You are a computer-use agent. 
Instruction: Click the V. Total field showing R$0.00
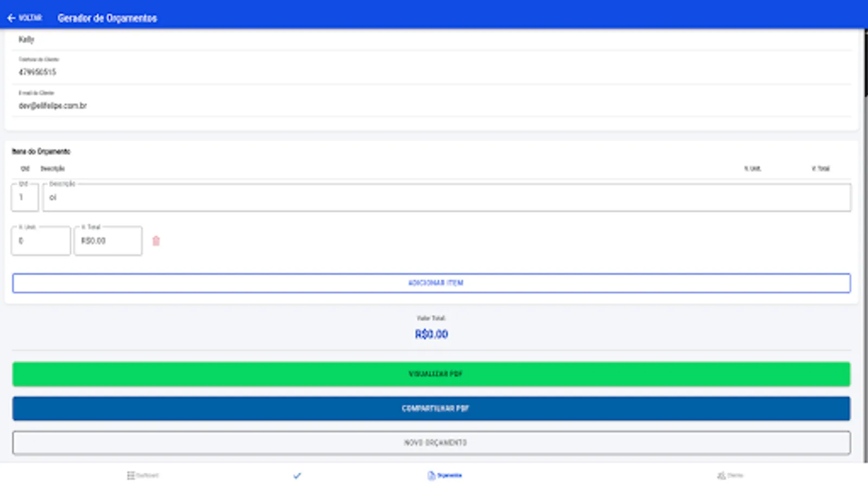(x=107, y=241)
